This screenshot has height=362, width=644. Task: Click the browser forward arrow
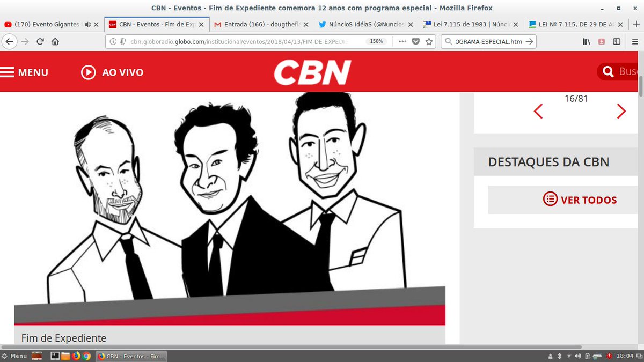click(25, 41)
